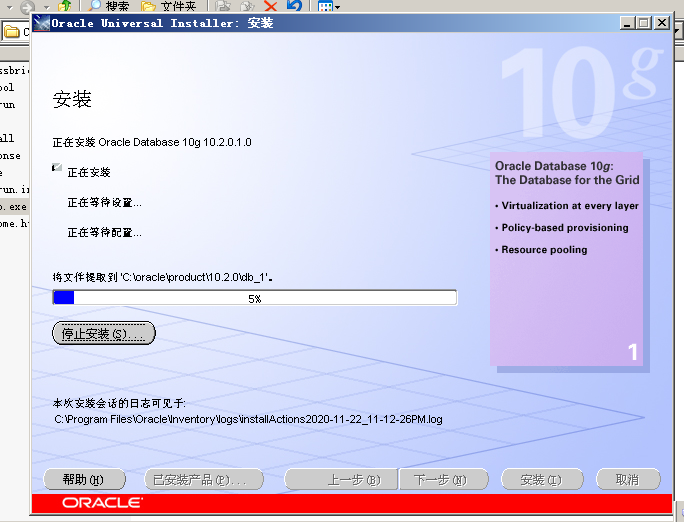Toggle Folders (文件夹) pane in Explorer toolbar
Screen dimensions: 684x522
point(169,6)
